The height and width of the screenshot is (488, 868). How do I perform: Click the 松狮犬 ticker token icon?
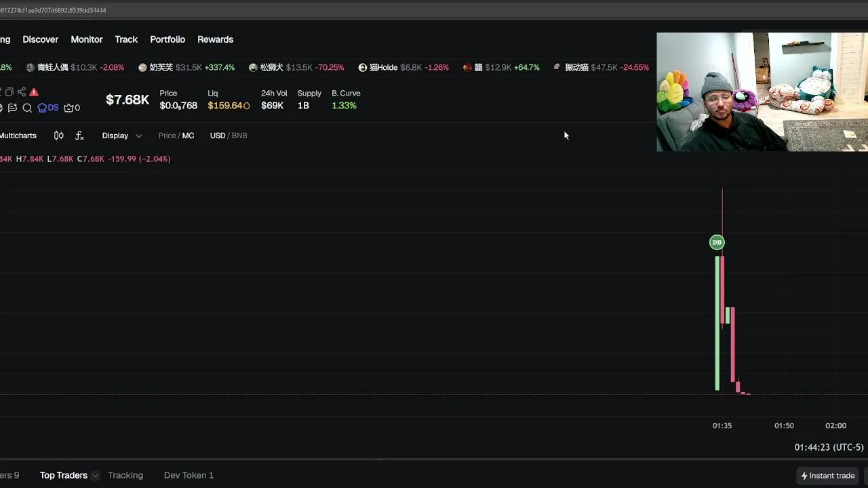pos(253,68)
